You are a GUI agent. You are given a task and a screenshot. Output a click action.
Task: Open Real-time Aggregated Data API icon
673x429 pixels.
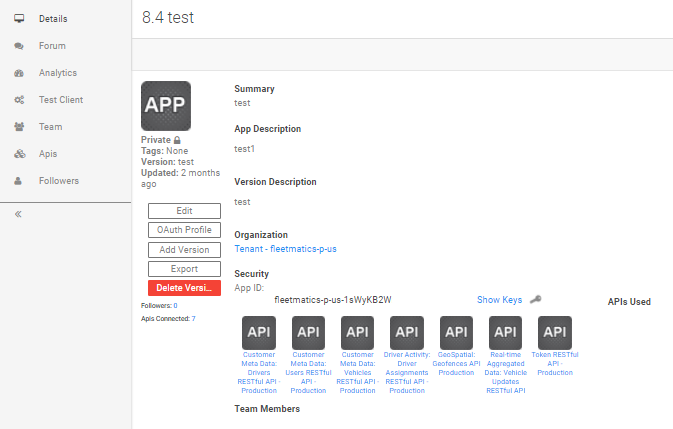(505, 332)
